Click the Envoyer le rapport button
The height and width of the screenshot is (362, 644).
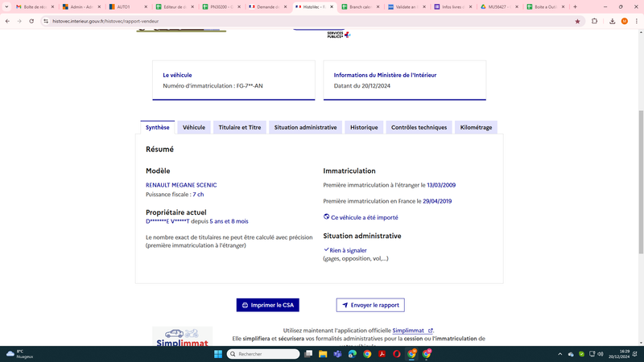coord(370,305)
